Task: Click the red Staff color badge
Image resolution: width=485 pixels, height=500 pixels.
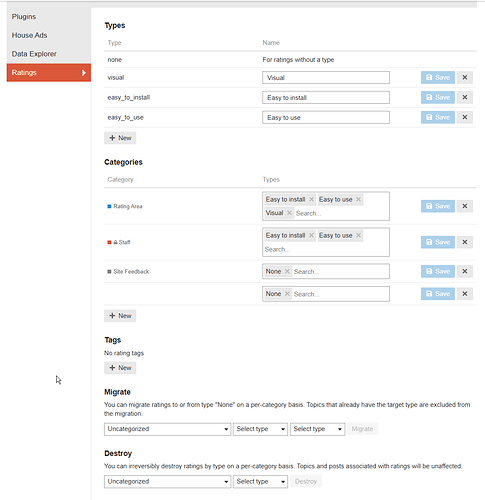Action: point(109,242)
